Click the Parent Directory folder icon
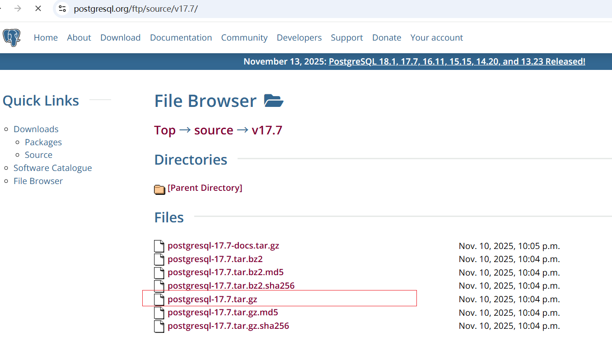 pos(159,189)
